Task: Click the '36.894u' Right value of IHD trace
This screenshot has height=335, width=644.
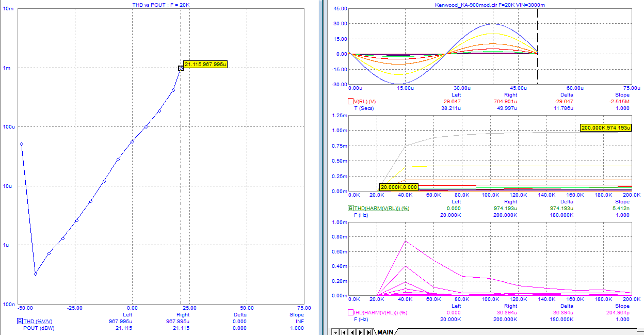Action: 506,312
